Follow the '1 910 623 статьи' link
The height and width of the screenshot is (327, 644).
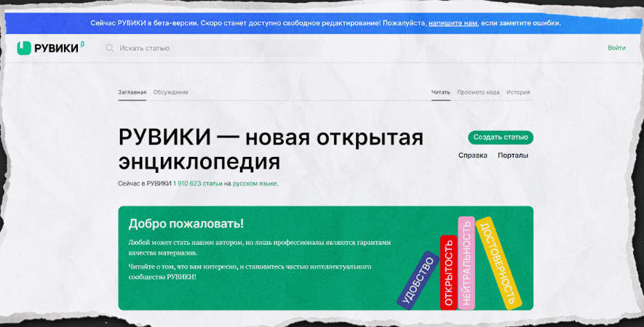point(197,183)
